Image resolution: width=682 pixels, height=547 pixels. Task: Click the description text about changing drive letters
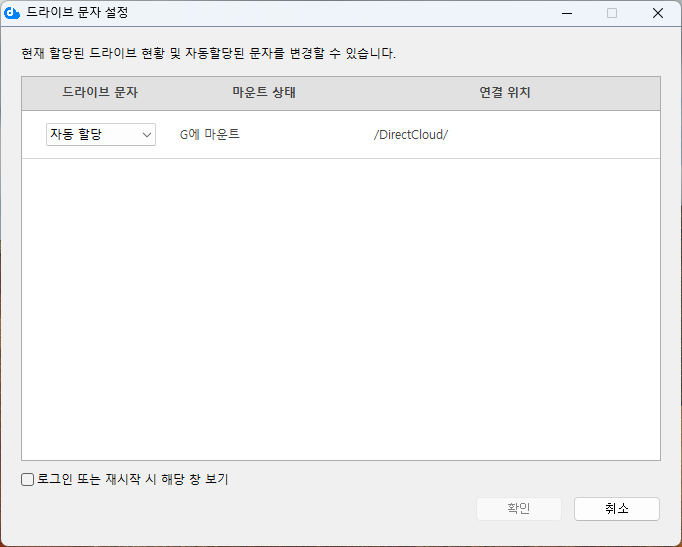pos(208,53)
